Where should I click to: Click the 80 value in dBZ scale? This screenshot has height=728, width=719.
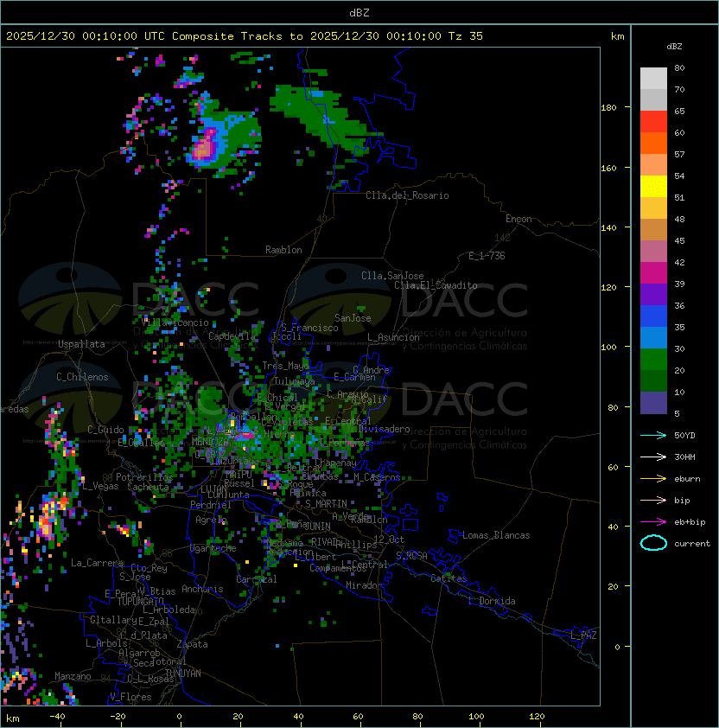coord(679,67)
